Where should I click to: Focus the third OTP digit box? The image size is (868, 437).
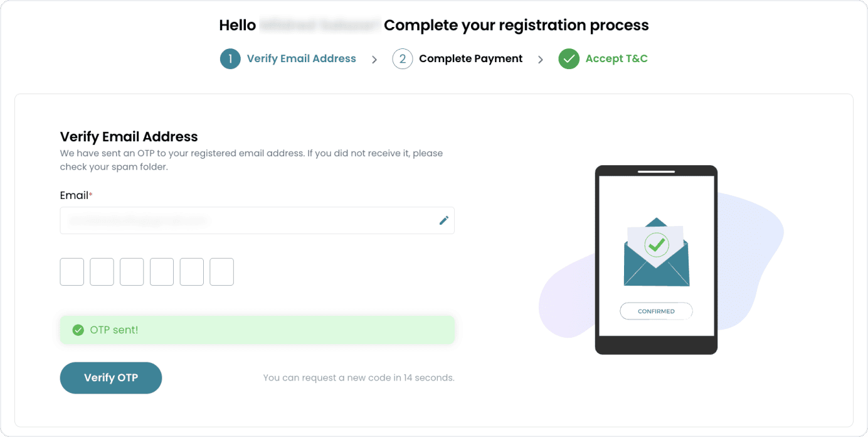pyautogui.click(x=132, y=272)
